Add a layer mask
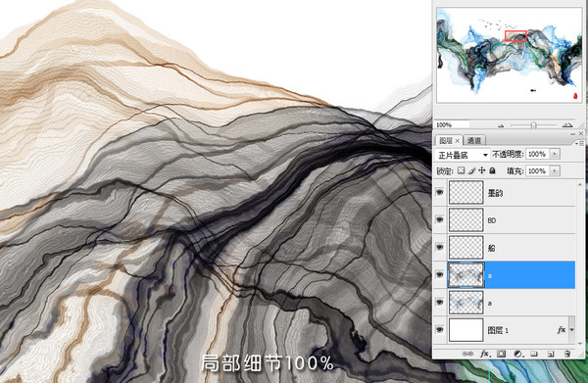 click(x=502, y=354)
